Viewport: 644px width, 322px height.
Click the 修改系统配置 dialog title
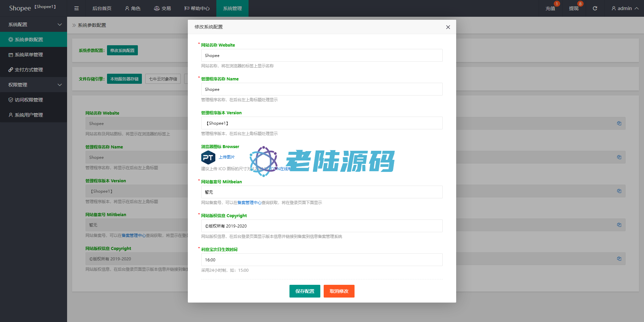(209, 27)
